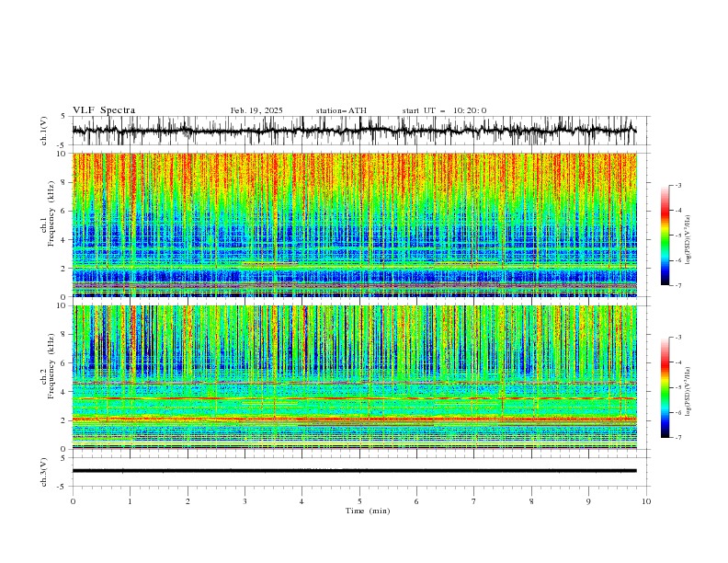
Task: Click the 'ch.1(V)' waveform axis label
Action: coord(44,131)
